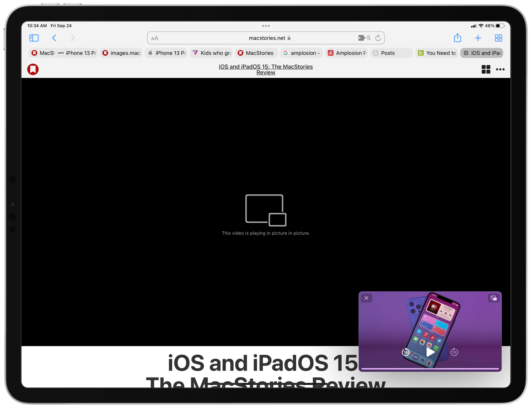Switch to the images.mac tab
The width and height of the screenshot is (532, 409).
point(121,53)
